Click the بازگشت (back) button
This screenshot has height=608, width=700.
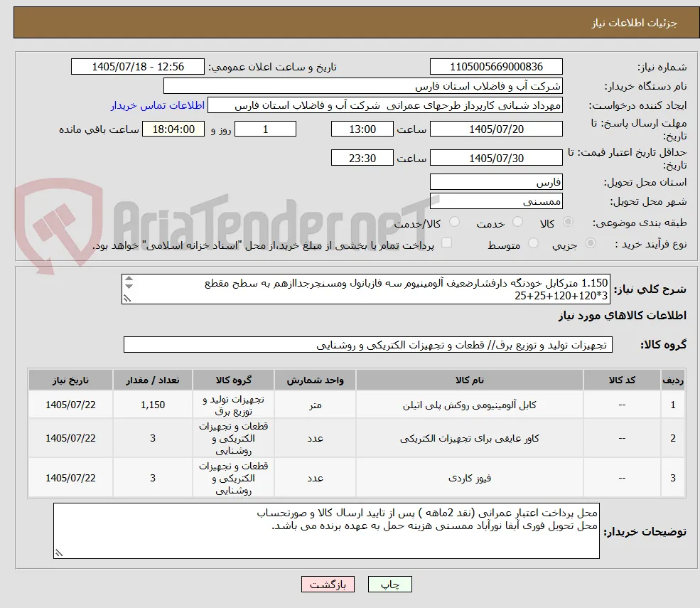328,585
